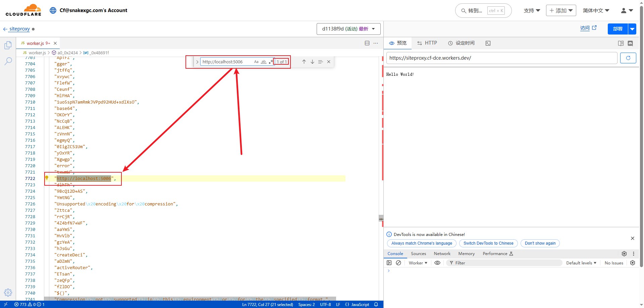Open DevTools settings gear
This screenshot has height=308, width=644.
tap(624, 254)
